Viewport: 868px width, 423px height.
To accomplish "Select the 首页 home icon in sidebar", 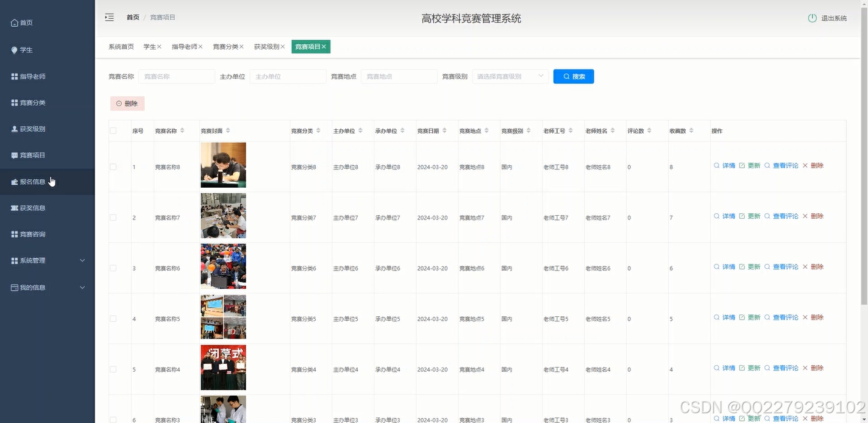I will pos(14,22).
